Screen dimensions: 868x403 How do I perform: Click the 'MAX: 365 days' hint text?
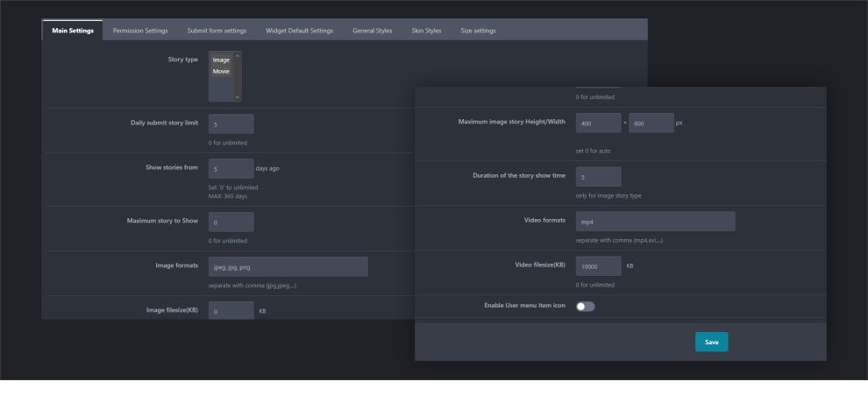tap(227, 196)
